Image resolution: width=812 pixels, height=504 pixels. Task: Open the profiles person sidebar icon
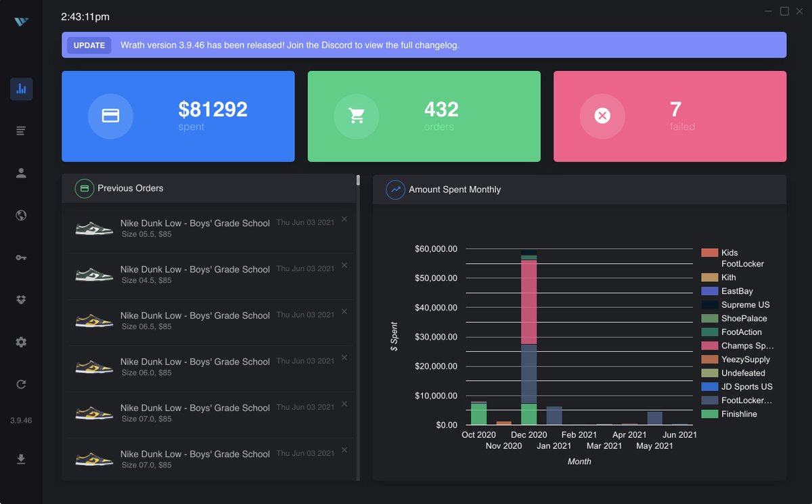(x=21, y=173)
